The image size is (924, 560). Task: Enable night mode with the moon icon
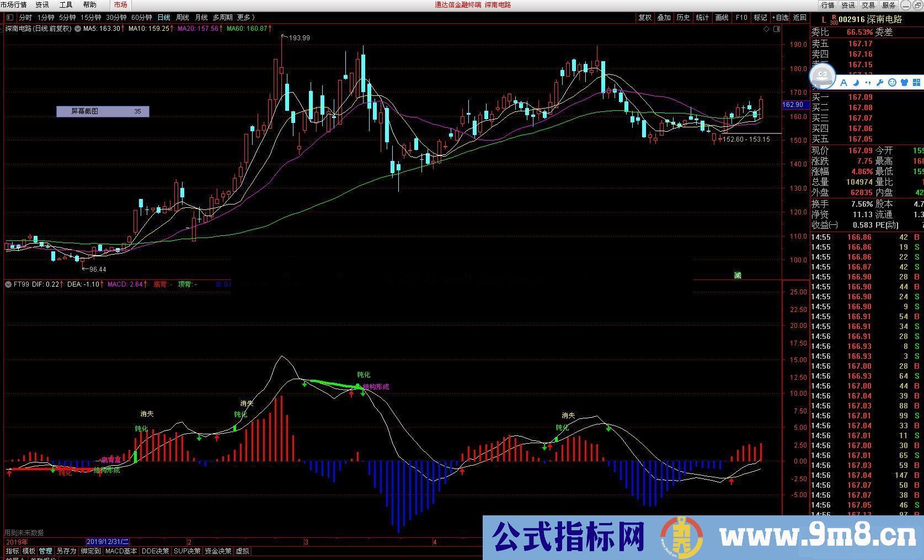click(x=856, y=83)
